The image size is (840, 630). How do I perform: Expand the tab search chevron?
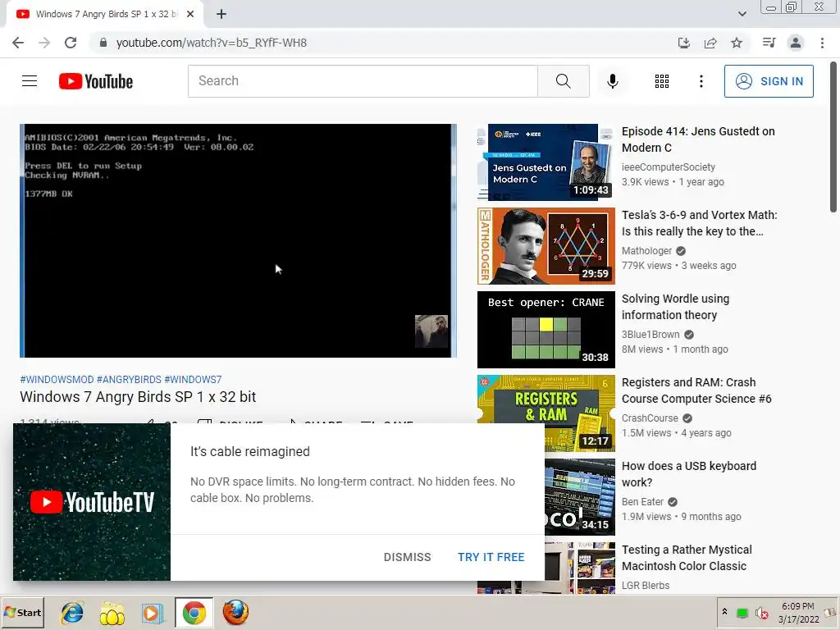tap(742, 14)
